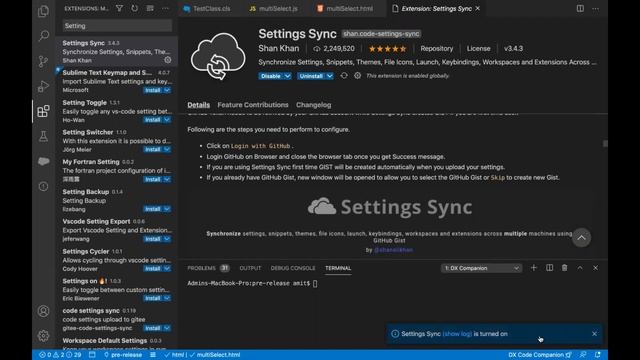Click DX Code Companion in status bar

[x=540, y=355]
